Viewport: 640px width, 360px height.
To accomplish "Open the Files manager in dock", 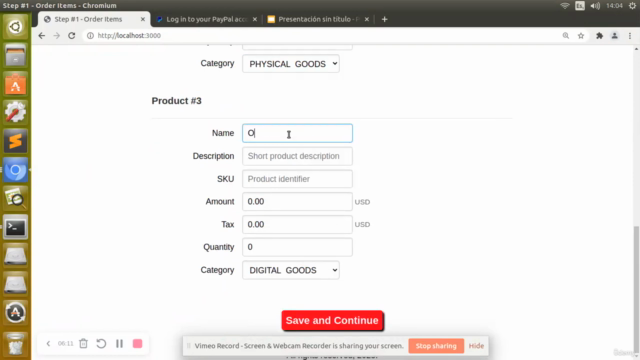I will 16,56.
